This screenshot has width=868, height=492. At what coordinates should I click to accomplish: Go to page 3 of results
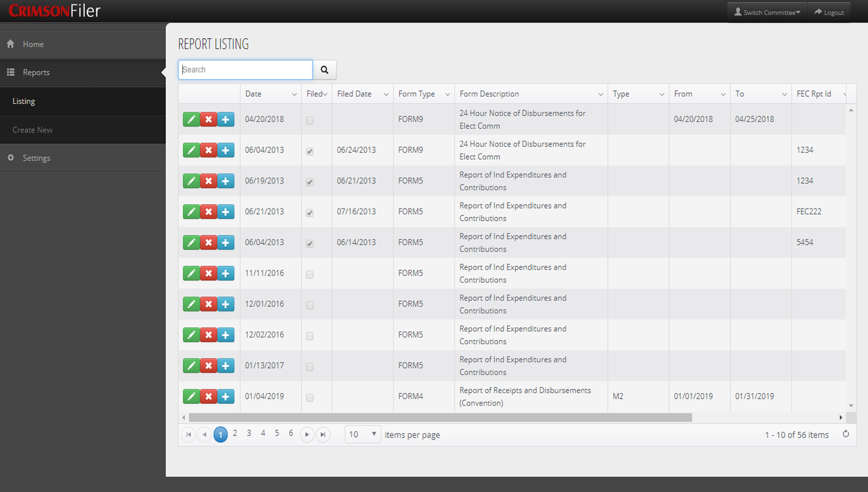pos(249,433)
